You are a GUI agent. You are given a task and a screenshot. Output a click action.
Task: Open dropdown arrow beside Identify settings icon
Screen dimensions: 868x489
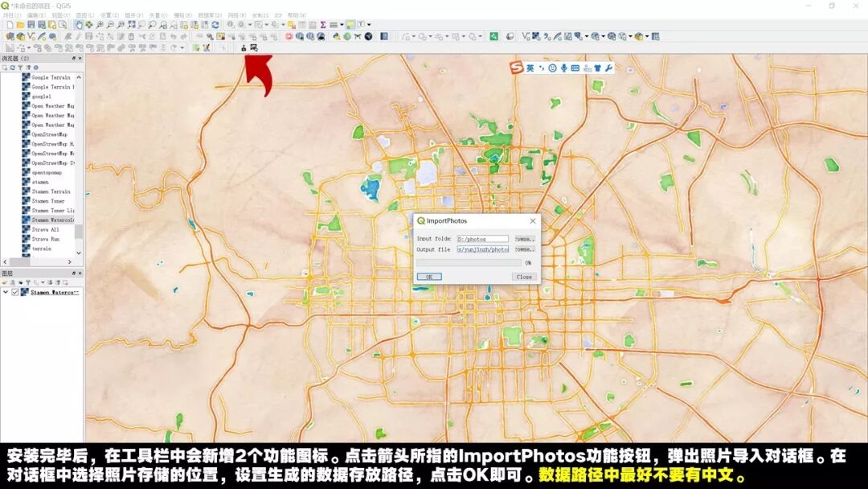250,25
